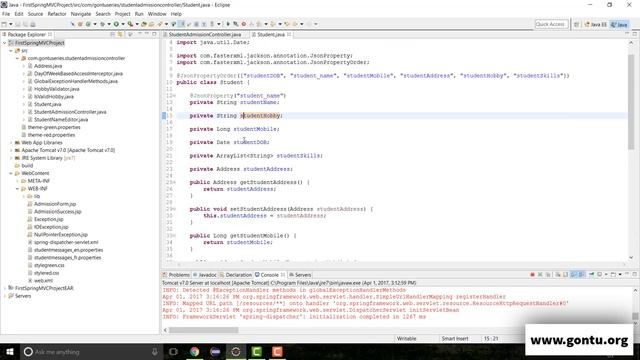Viewport: 640px width, 360px height.
Task: Click the Quick Access search field
Action: [x=551, y=24]
